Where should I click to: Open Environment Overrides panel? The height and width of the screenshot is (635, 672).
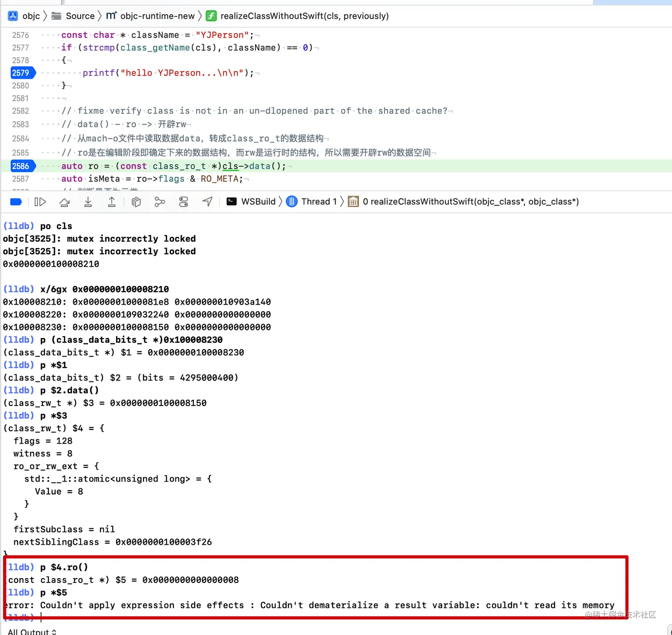184,202
